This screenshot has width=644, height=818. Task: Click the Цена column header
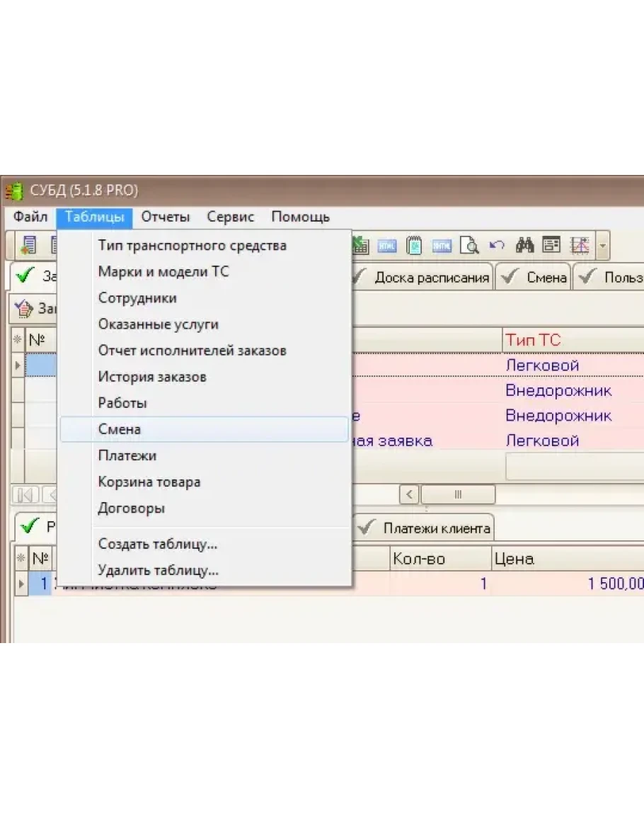pyautogui.click(x=514, y=559)
